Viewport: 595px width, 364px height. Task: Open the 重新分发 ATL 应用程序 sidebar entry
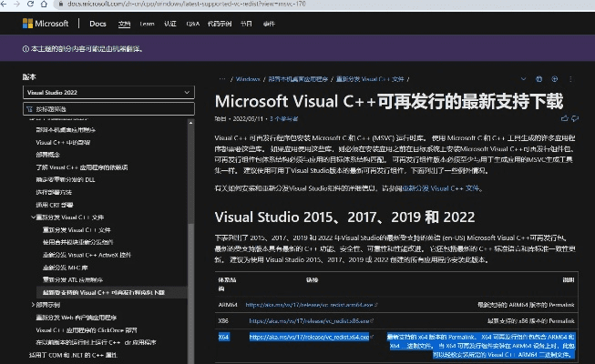point(73,280)
